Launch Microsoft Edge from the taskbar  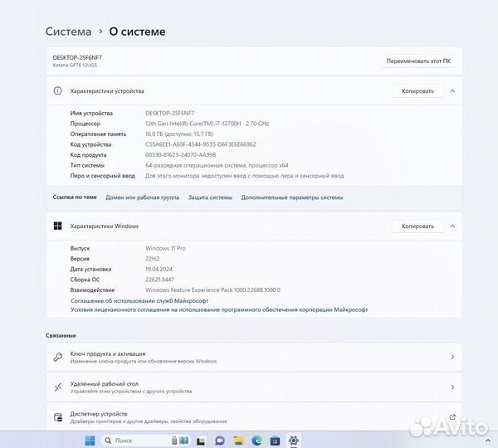click(256, 441)
